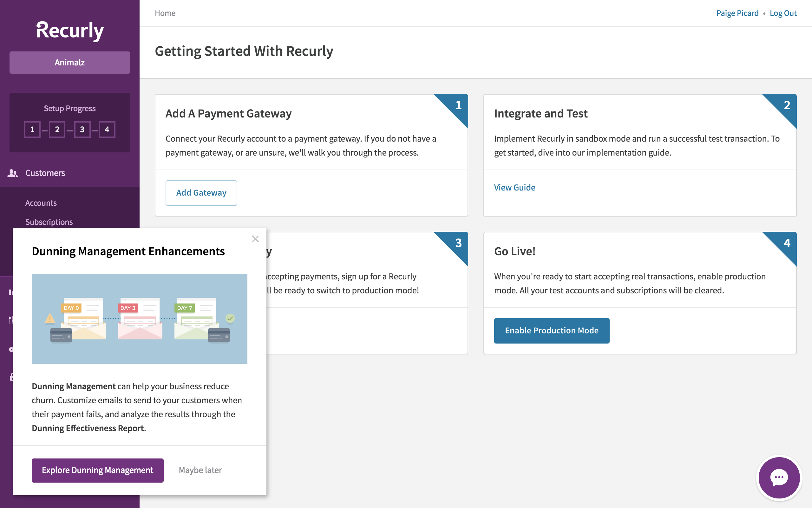Viewport: 812px width, 508px height.
Task: Click the Log Out link
Action: [x=783, y=13]
